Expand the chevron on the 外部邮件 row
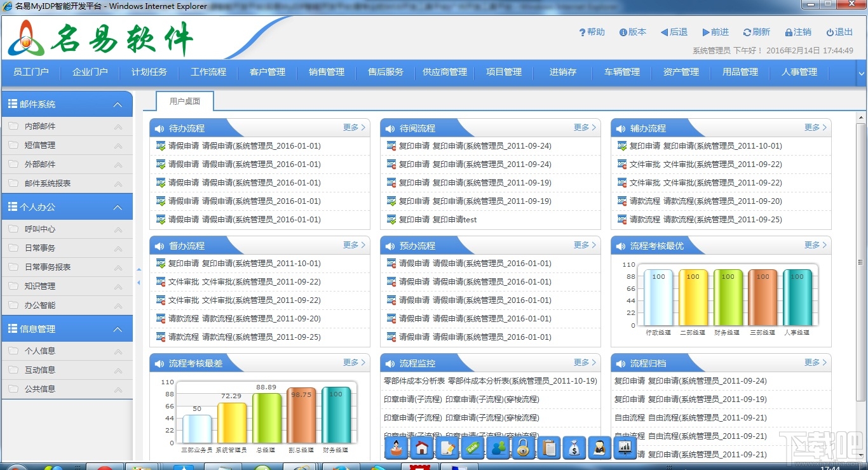The height and width of the screenshot is (470, 868). pos(118,164)
